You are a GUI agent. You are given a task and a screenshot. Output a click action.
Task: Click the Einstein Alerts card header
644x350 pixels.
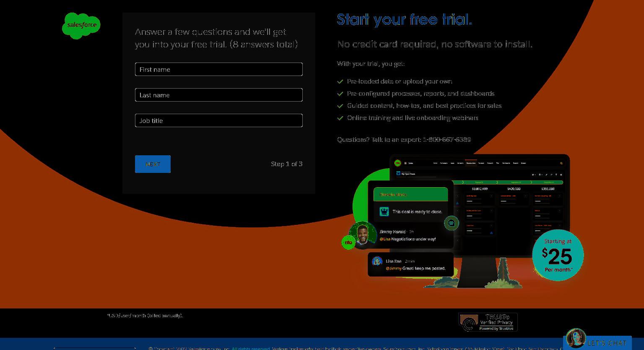pos(410,194)
